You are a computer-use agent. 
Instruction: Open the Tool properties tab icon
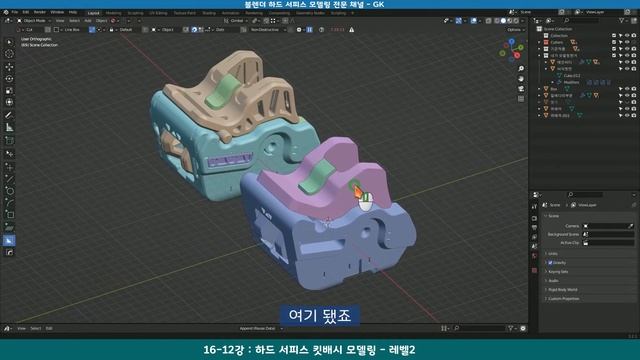click(x=534, y=207)
